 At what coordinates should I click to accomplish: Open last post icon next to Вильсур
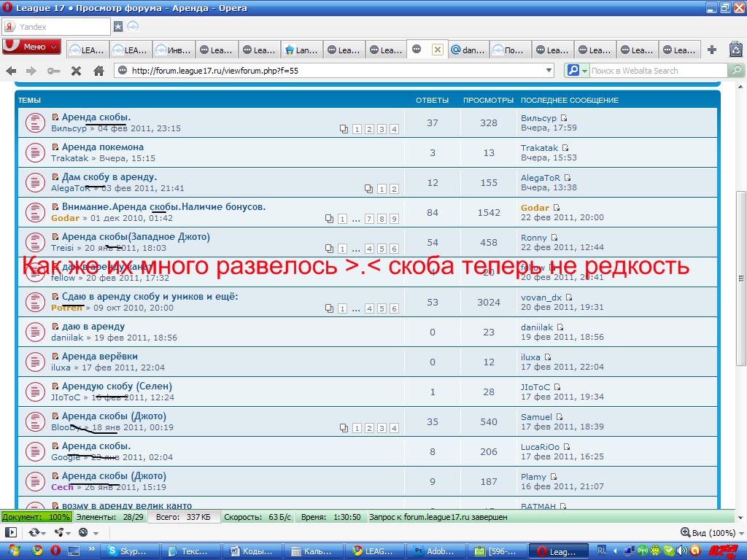tap(564, 118)
